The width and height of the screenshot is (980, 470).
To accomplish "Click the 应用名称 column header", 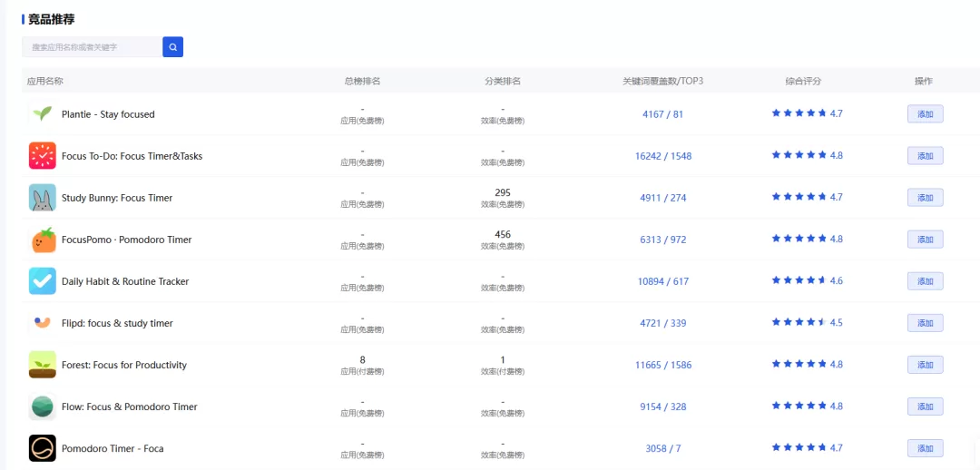I will click(45, 82).
